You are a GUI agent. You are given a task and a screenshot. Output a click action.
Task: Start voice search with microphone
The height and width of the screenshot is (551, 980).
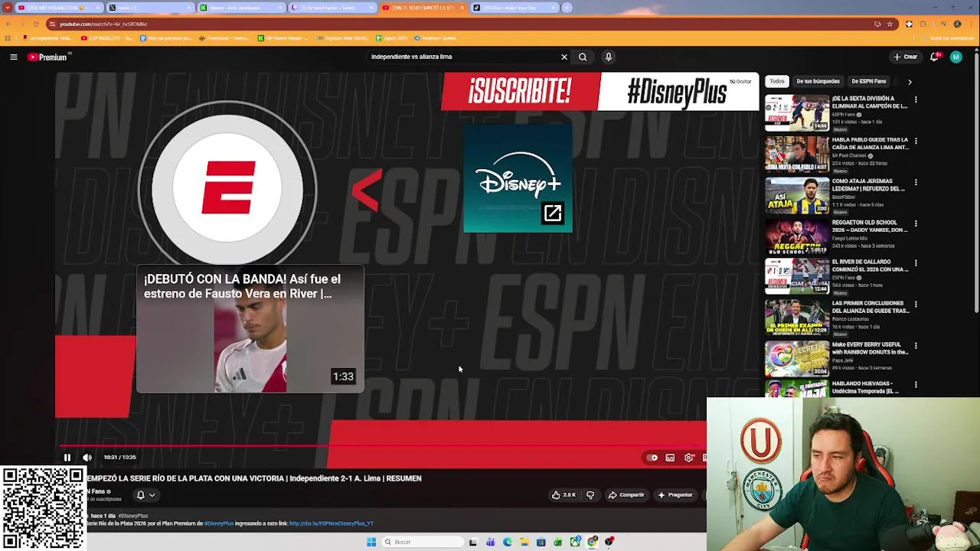[x=609, y=57]
